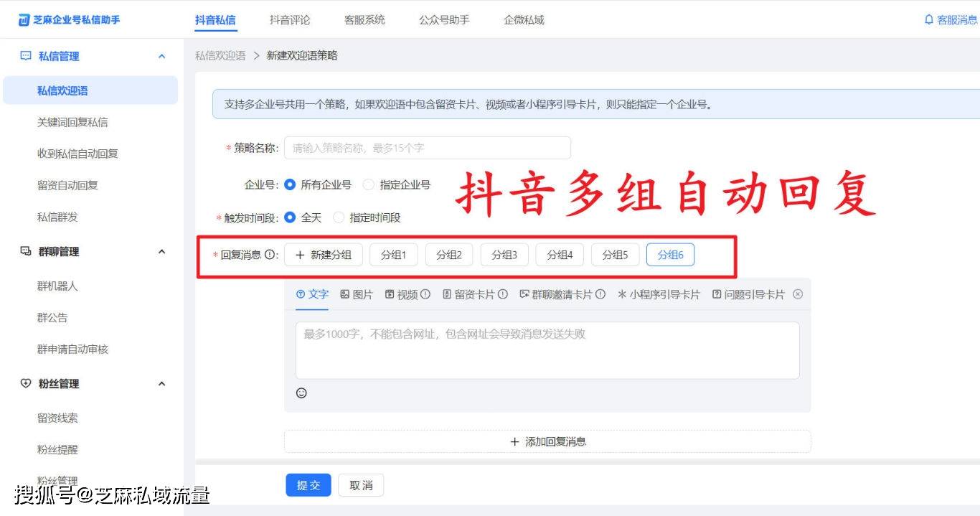Collapse the 粉丝管理 section chevron
Image resolution: width=980 pixels, height=516 pixels.
click(161, 383)
